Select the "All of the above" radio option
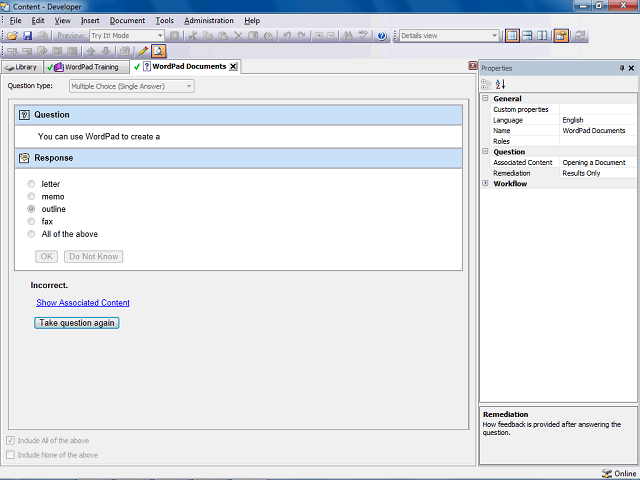 31,234
